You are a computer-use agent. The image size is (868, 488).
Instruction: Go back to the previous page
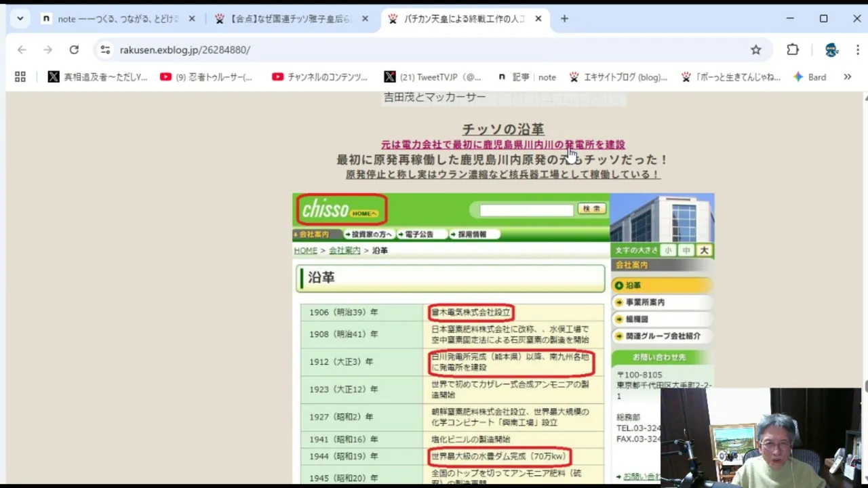pyautogui.click(x=22, y=49)
